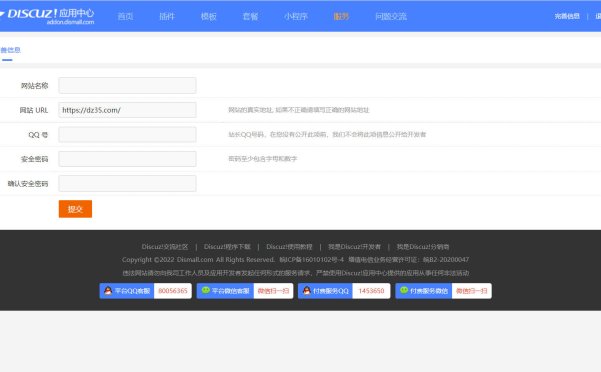Open the 问题交流 nav item
The image size is (601, 372).
tap(391, 16)
